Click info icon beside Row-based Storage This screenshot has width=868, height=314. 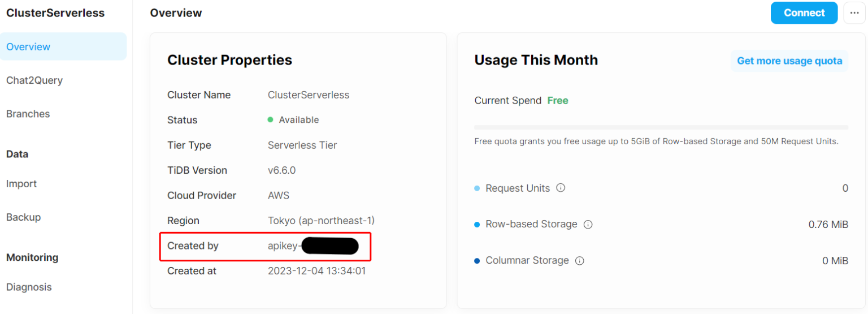pos(588,225)
